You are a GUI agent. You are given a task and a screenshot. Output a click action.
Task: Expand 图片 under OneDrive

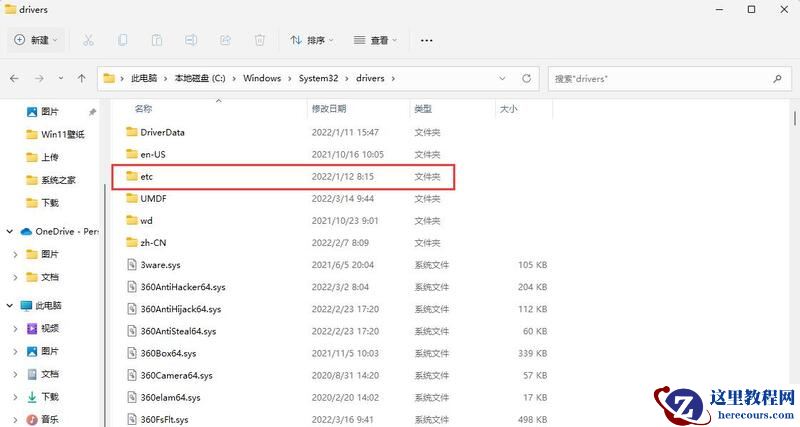(15, 254)
